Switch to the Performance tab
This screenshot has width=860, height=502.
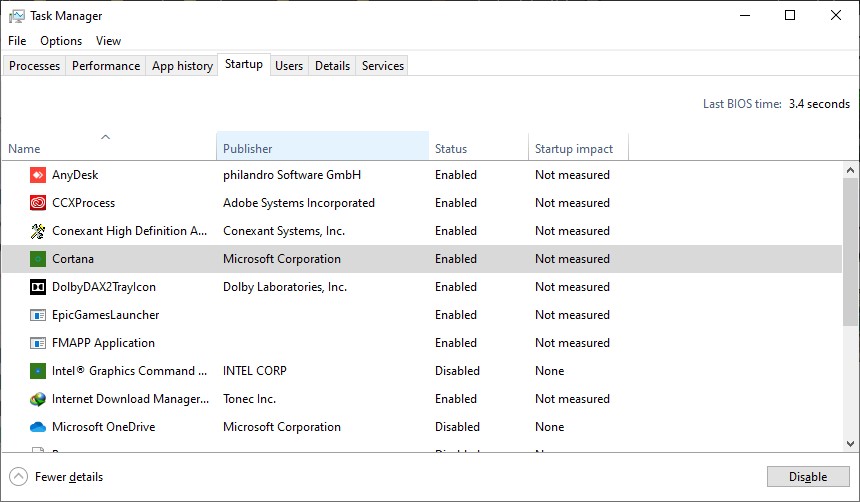pyautogui.click(x=106, y=66)
